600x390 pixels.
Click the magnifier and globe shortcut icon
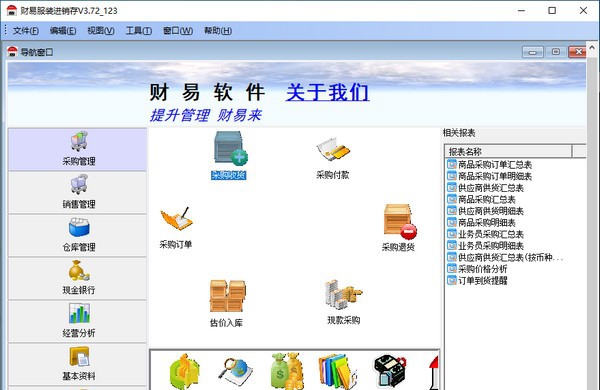click(236, 371)
